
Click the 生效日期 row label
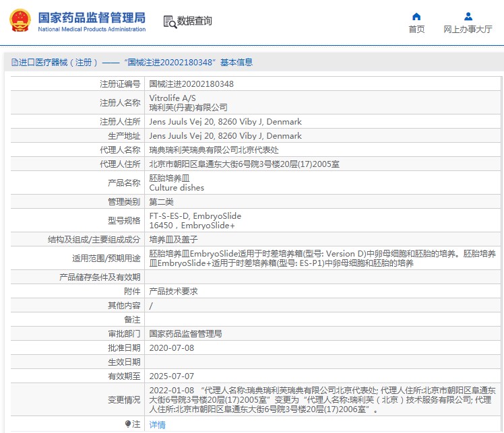pyautogui.click(x=124, y=362)
